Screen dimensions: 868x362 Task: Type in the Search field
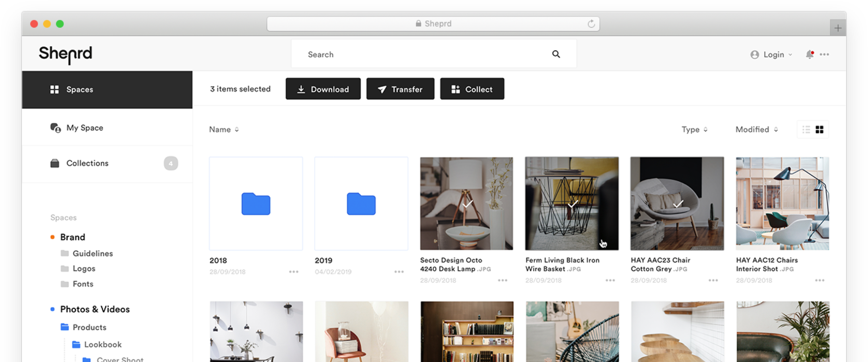[x=423, y=54]
